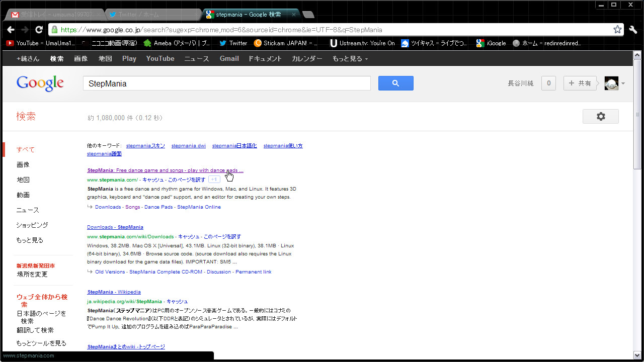Open the Downloads - StepMania result
644x362 pixels.
click(115, 227)
